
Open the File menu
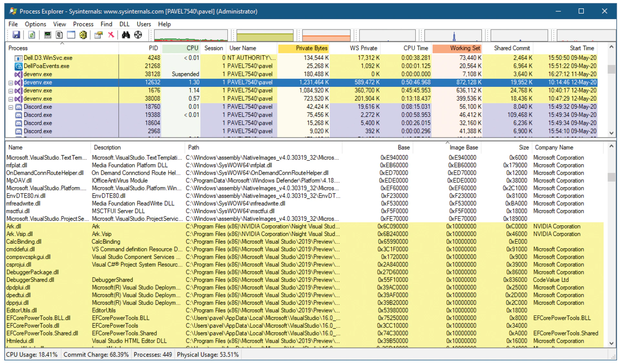click(13, 24)
